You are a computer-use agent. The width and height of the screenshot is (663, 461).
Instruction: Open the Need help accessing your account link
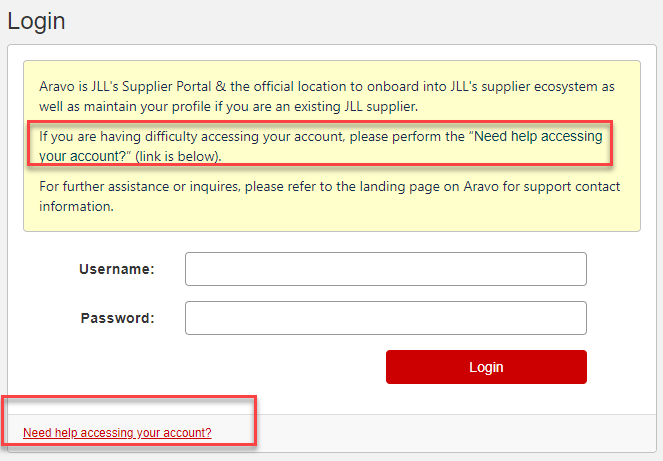[117, 433]
